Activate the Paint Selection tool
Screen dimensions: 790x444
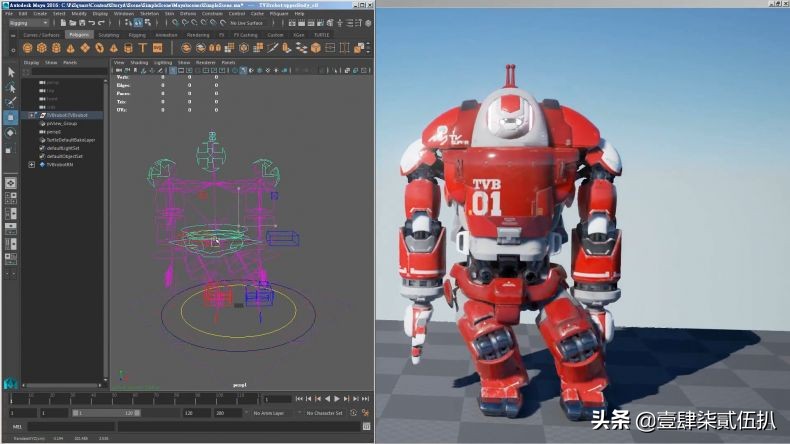[x=10, y=102]
